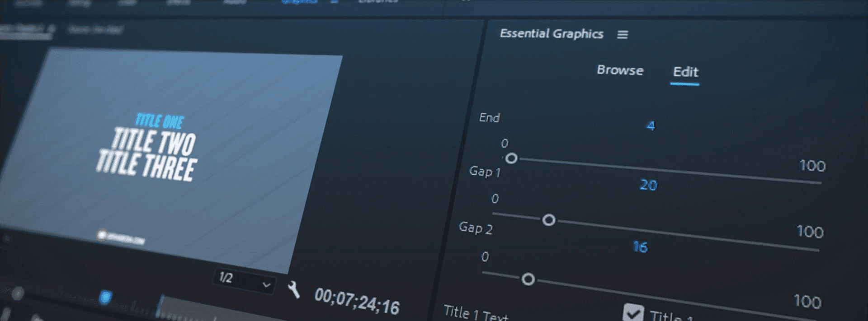Click the End value 4

(x=651, y=126)
